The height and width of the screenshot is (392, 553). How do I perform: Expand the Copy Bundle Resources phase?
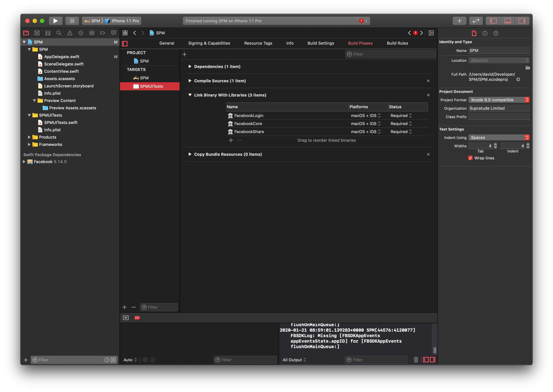pos(190,154)
